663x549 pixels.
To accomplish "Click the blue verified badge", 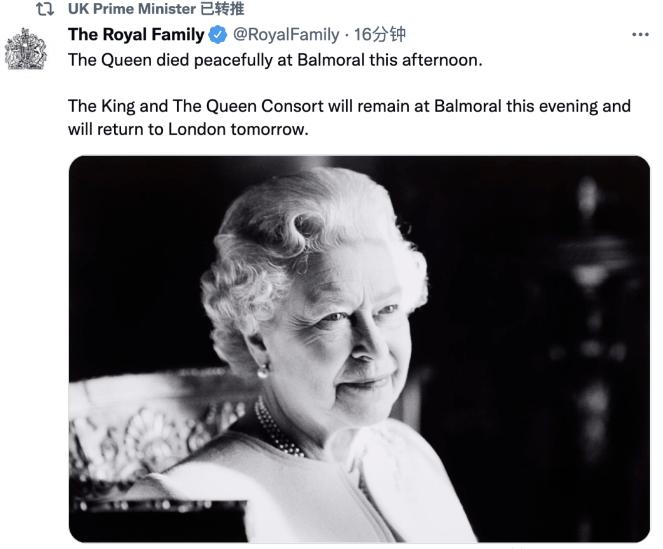I will pos(218,36).
